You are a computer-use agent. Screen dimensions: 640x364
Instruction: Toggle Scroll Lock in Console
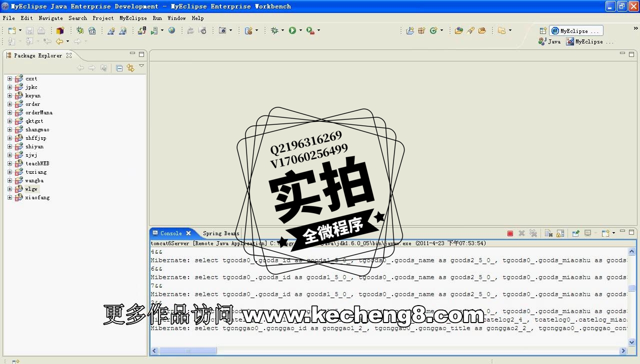pos(560,233)
